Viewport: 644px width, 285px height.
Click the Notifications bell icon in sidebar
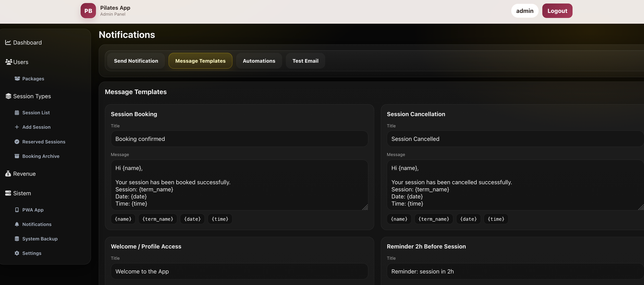pyautogui.click(x=17, y=224)
